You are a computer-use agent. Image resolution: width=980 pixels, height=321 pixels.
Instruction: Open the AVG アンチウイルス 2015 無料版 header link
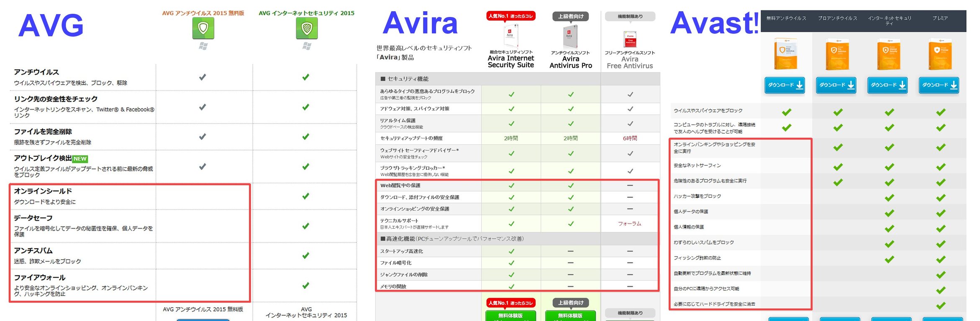[x=203, y=13]
